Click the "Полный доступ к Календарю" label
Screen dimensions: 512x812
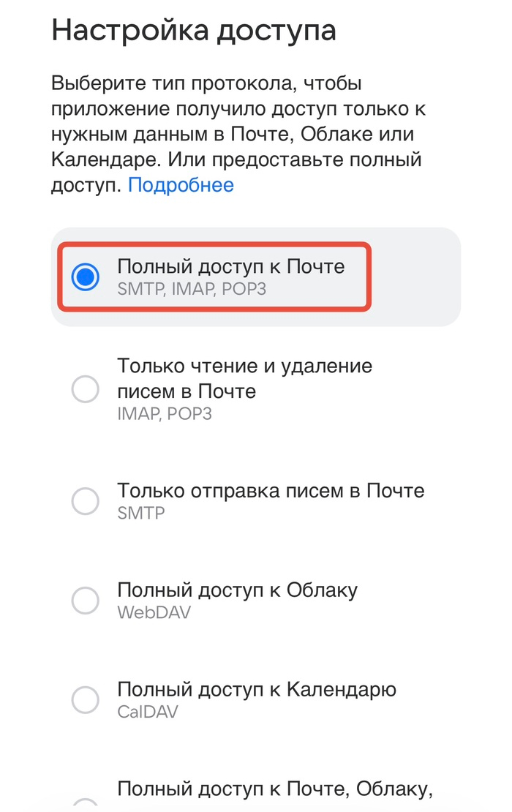click(256, 689)
